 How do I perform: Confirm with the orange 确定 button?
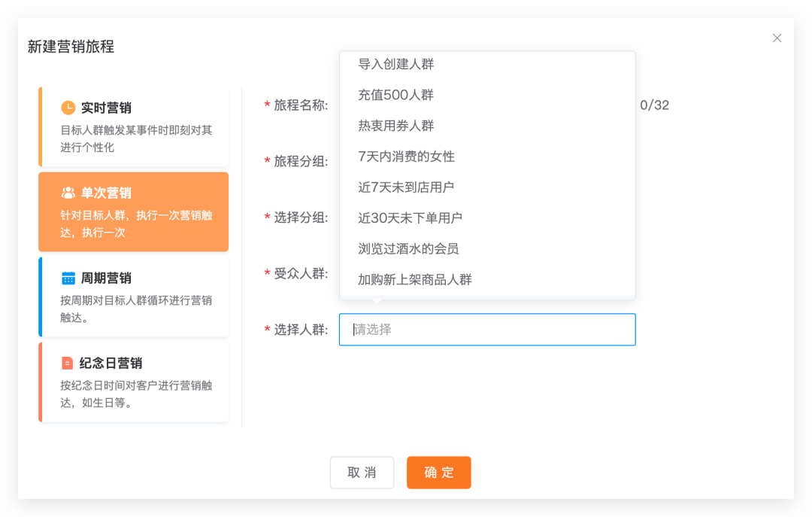(x=439, y=473)
